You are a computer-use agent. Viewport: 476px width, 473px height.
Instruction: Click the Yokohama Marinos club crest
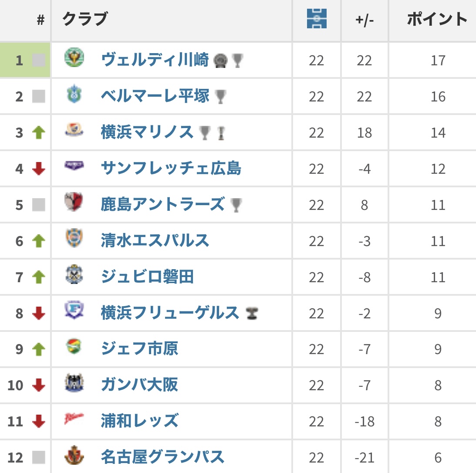74,131
